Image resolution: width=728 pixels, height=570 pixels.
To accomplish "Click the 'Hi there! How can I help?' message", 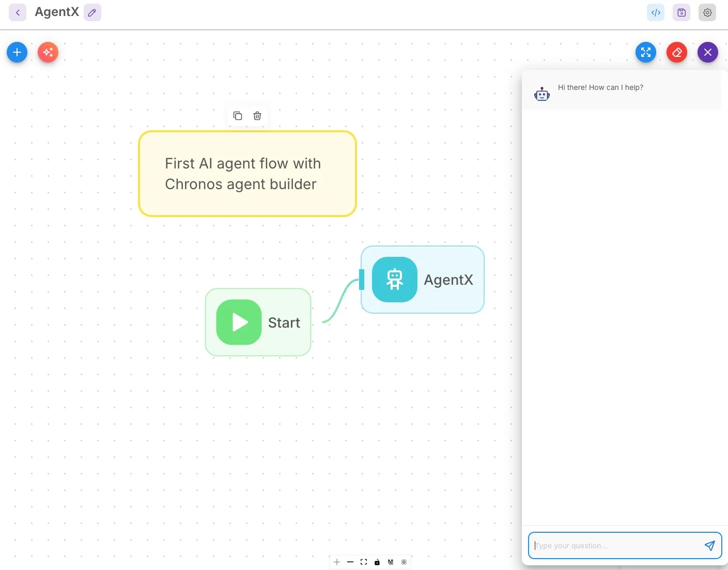I will [x=600, y=87].
